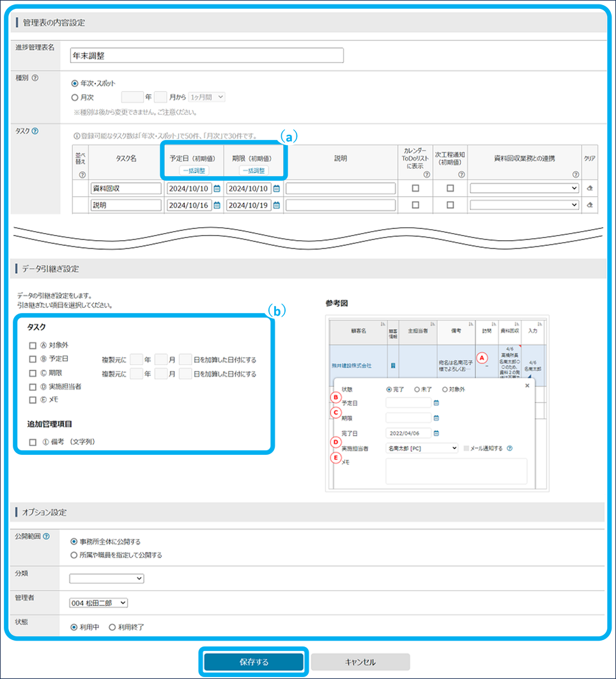The height and width of the screenshot is (679, 616).
Task: Select 所属や職員を指定して公開する option
Action: coord(75,555)
